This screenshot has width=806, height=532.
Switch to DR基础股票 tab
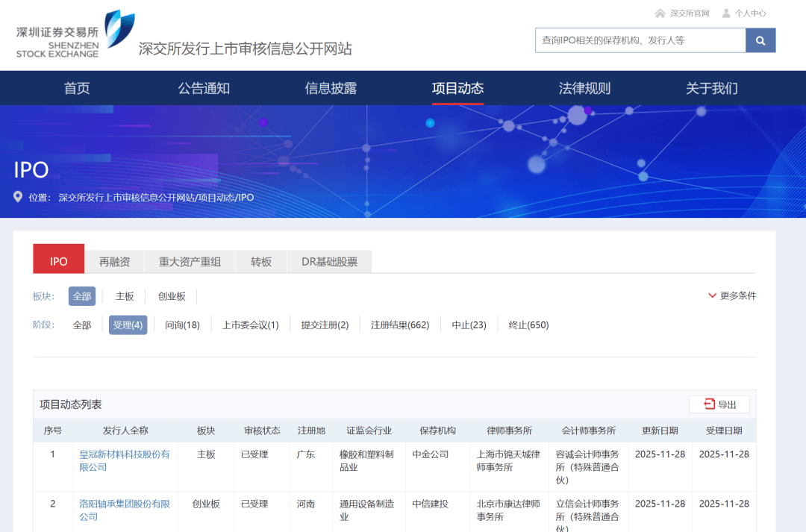[329, 261]
